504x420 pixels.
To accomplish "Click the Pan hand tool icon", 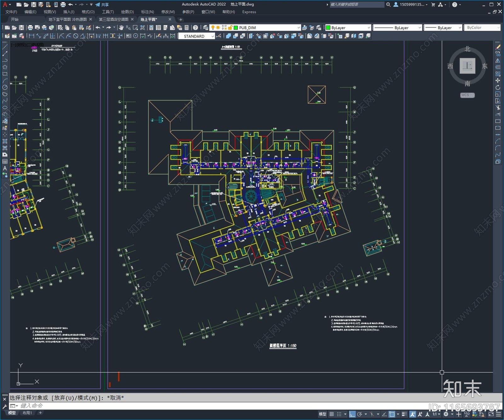I will pos(121,28).
